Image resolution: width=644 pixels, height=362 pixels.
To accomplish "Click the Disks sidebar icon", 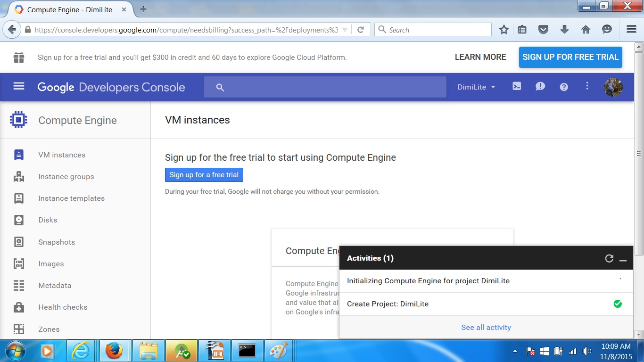I will tap(19, 220).
